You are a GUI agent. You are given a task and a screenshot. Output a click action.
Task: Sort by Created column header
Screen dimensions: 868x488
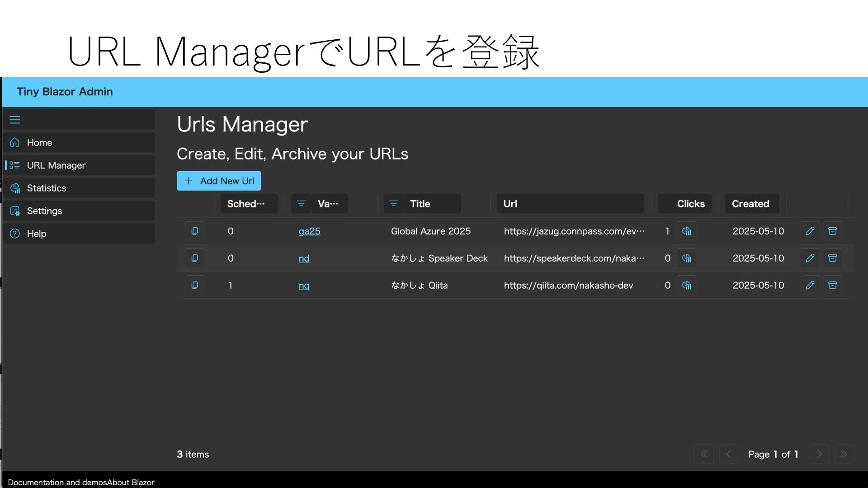(750, 204)
